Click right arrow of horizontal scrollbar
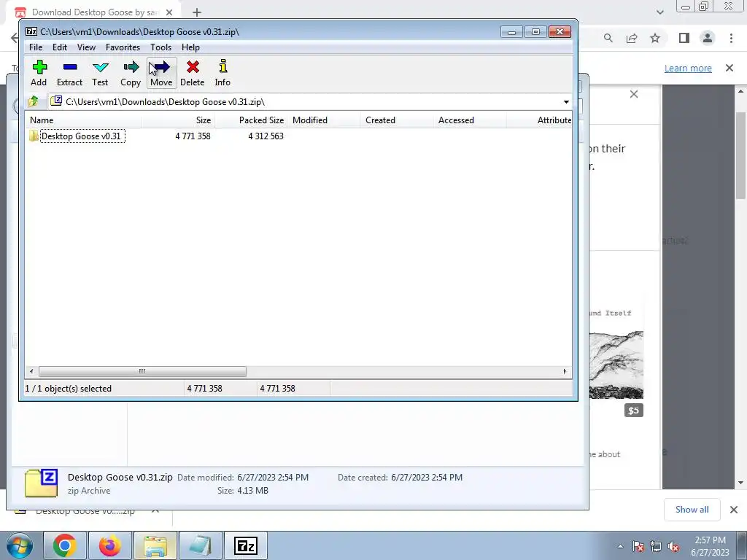Screen dimensions: 747x560 tap(565, 371)
